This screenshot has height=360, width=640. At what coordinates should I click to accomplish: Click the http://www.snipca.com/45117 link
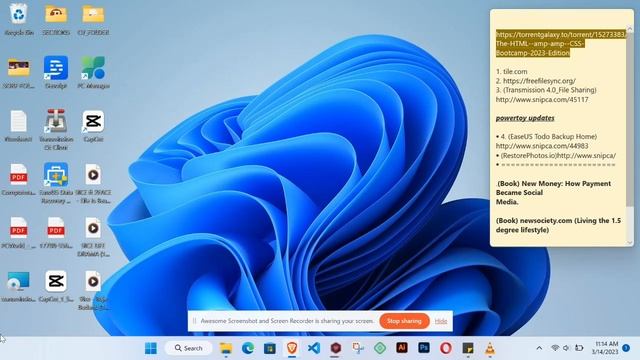pyautogui.click(x=542, y=100)
